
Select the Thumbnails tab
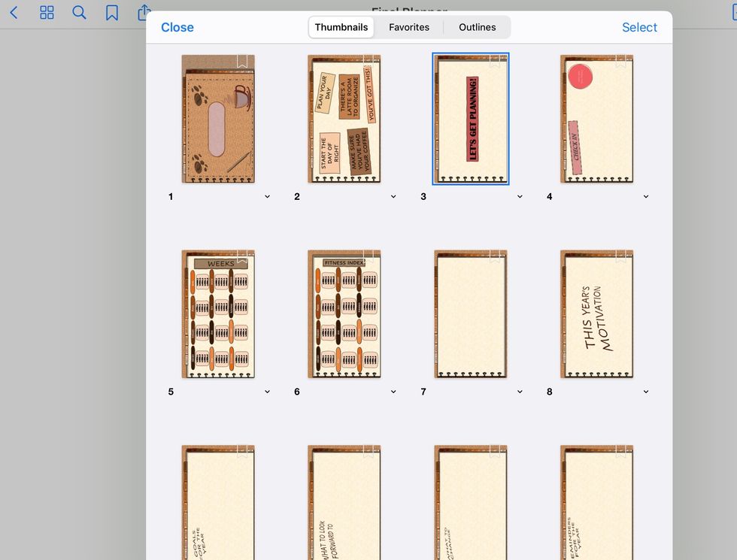[341, 27]
